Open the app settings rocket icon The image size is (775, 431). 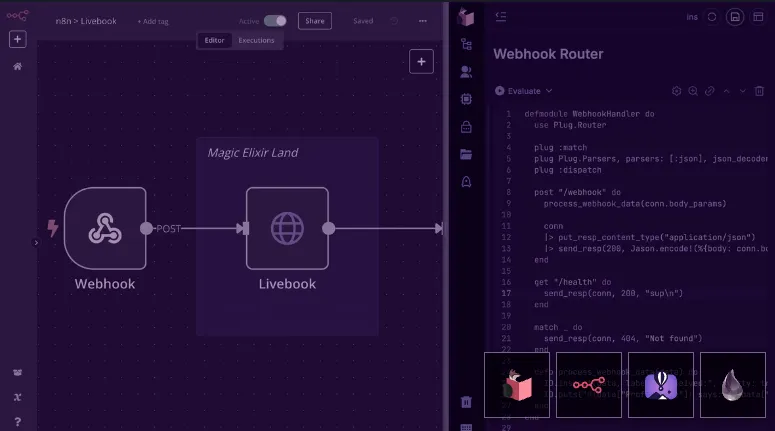click(x=466, y=182)
